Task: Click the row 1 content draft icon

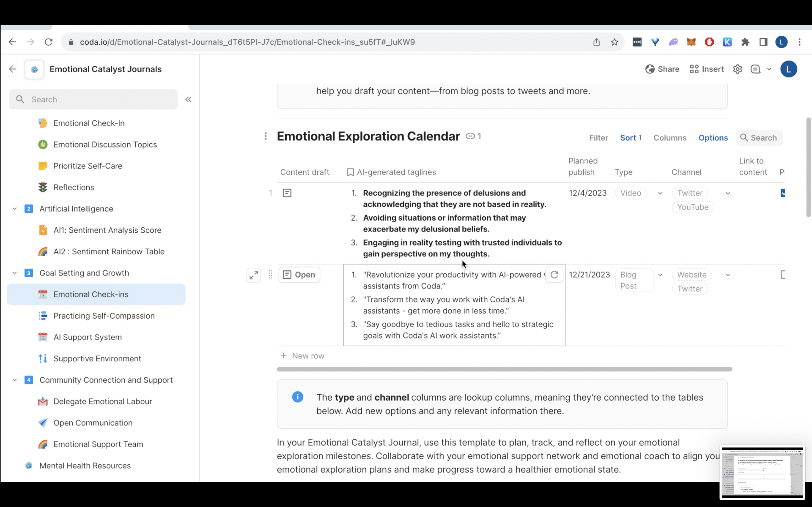Action: [287, 193]
